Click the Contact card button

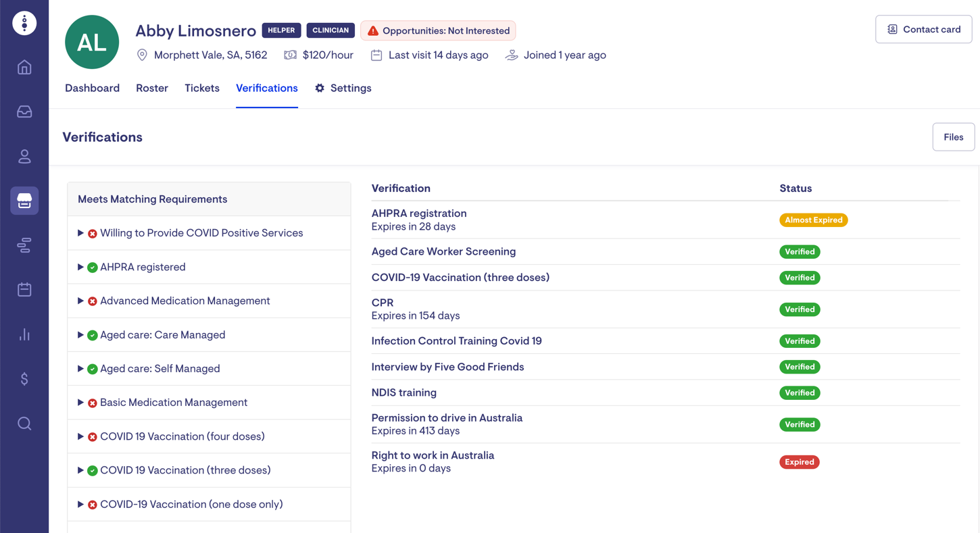pyautogui.click(x=923, y=30)
